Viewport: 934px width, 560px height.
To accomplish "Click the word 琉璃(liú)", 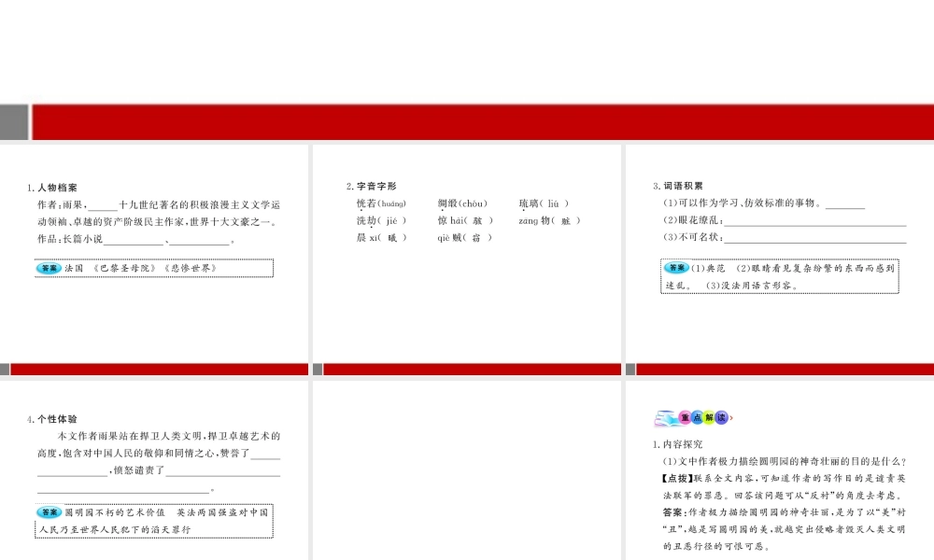I will (544, 203).
